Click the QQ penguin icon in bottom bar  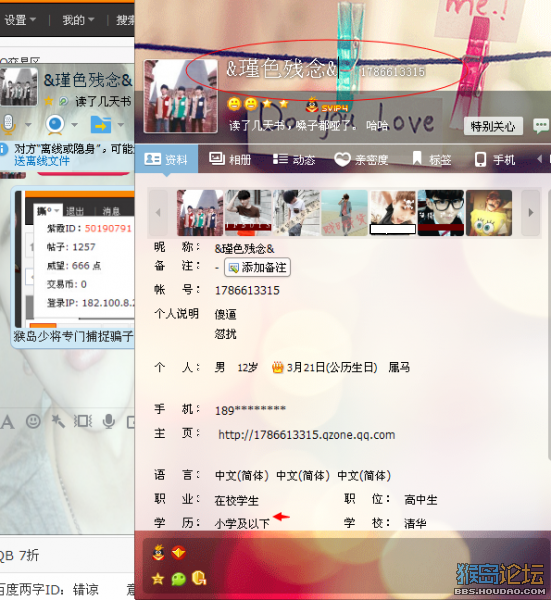[x=158, y=553]
